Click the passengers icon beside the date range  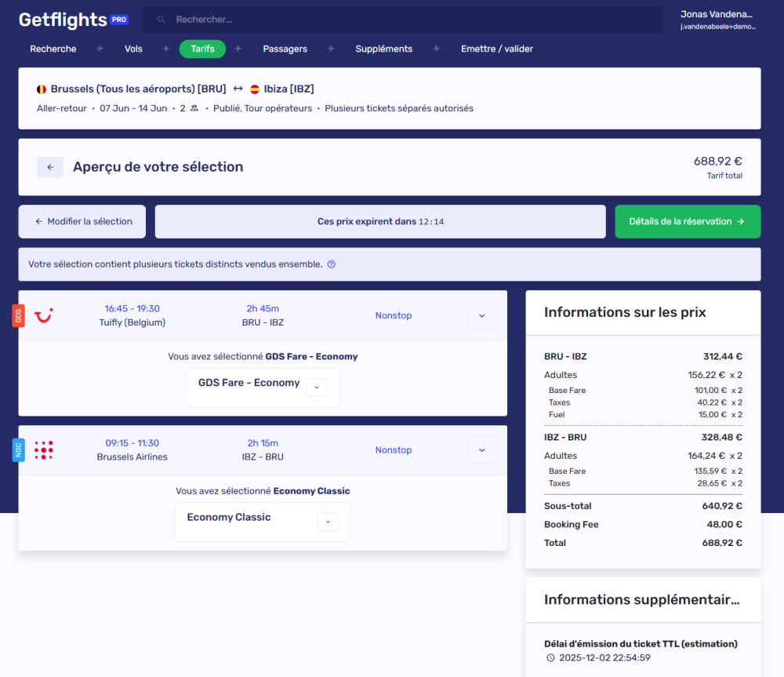click(193, 108)
